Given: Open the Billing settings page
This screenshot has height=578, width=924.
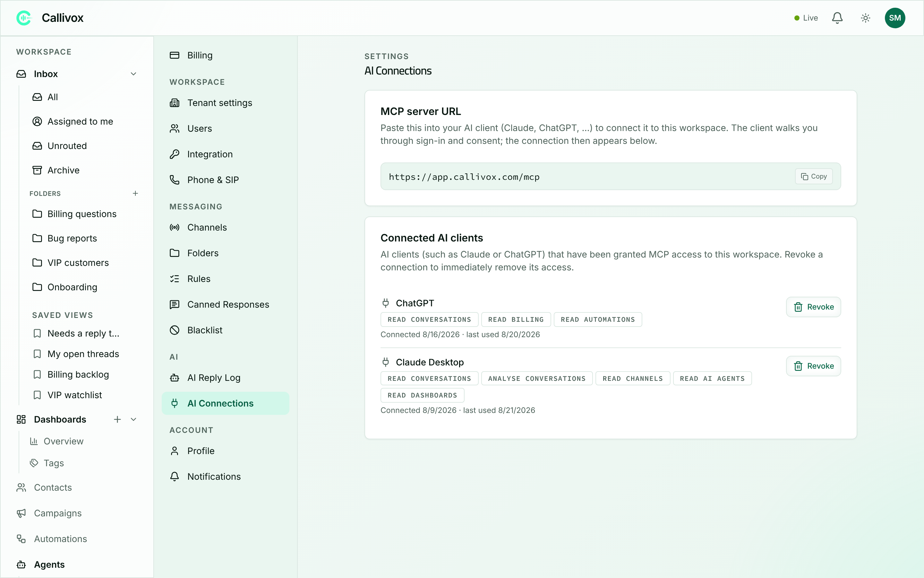Looking at the screenshot, I should tap(225, 56).
